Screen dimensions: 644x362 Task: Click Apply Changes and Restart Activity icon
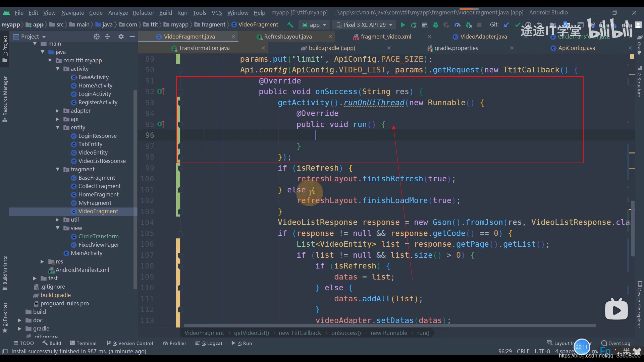414,25
